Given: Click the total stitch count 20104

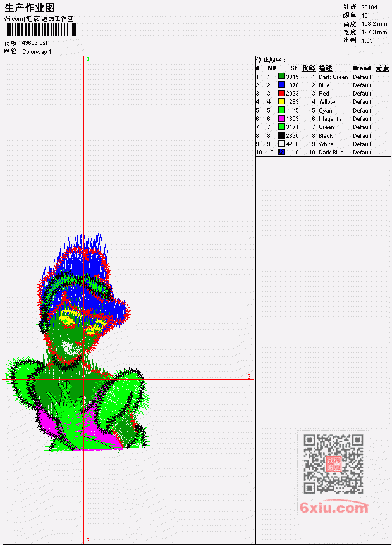Looking at the screenshot, I should (x=369, y=8).
